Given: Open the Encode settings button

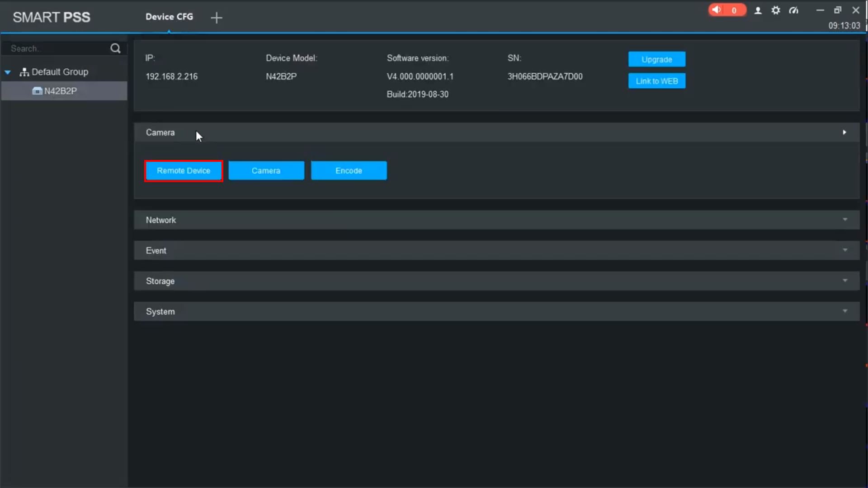Looking at the screenshot, I should [x=349, y=171].
